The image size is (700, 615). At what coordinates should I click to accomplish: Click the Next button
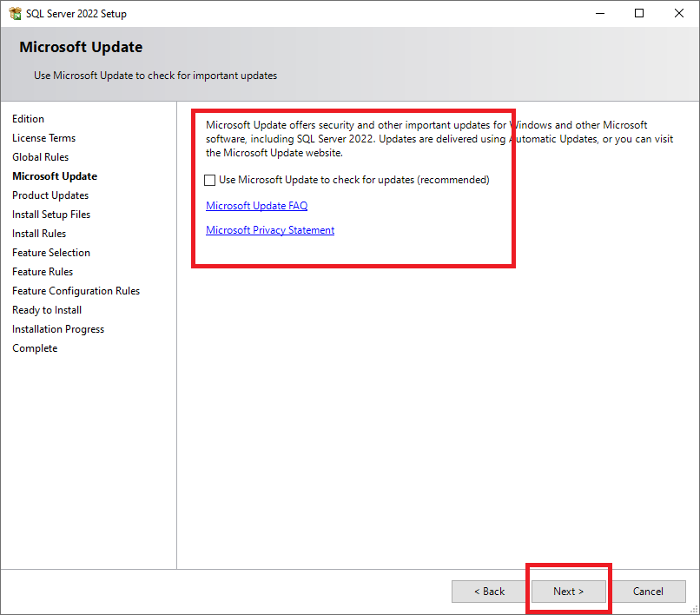point(569,592)
